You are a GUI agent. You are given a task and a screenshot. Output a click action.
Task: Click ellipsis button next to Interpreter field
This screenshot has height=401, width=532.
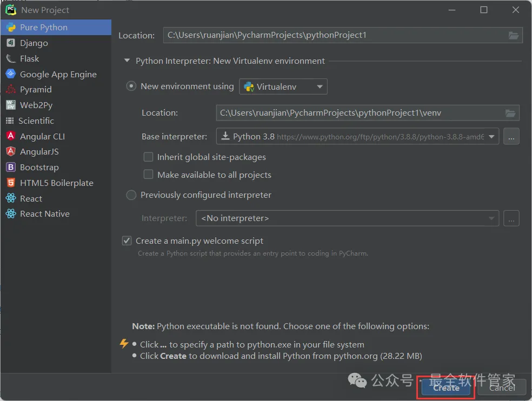(511, 218)
